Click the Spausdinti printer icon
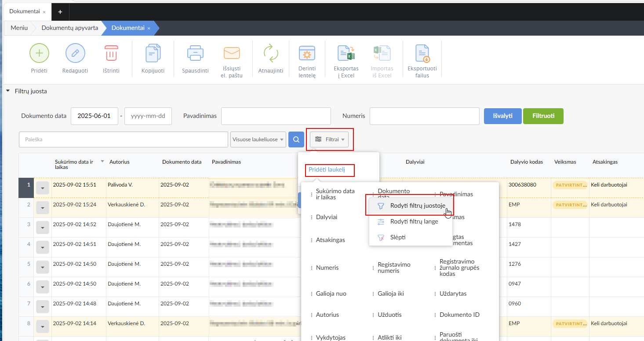 coord(195,53)
